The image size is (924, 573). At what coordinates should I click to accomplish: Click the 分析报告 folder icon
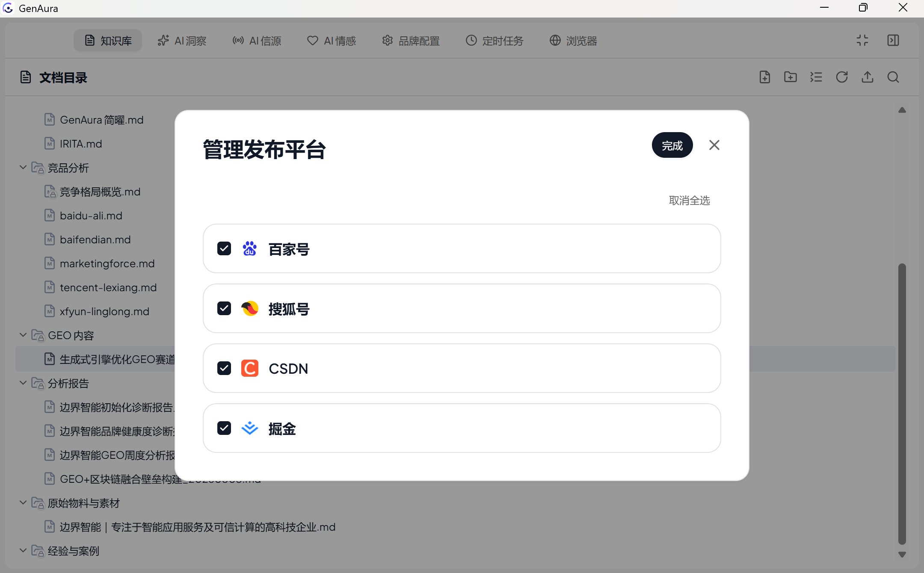38,384
